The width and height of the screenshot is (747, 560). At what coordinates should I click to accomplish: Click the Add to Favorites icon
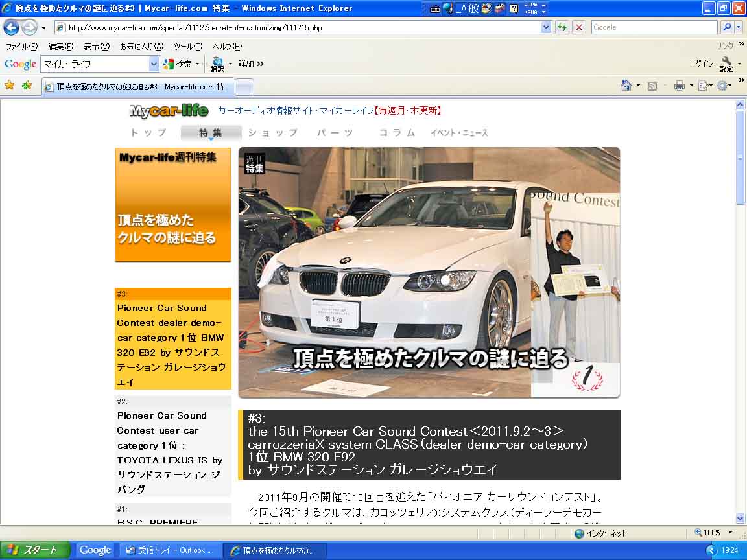click(27, 86)
